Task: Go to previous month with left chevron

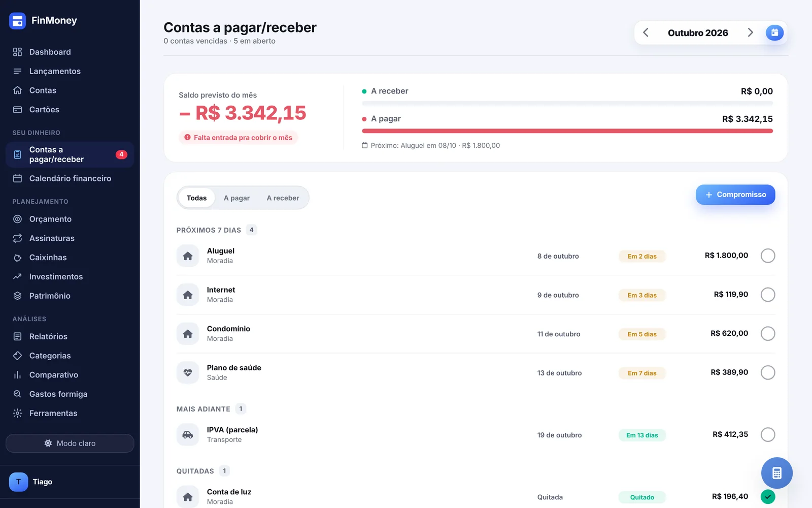Action: point(646,33)
